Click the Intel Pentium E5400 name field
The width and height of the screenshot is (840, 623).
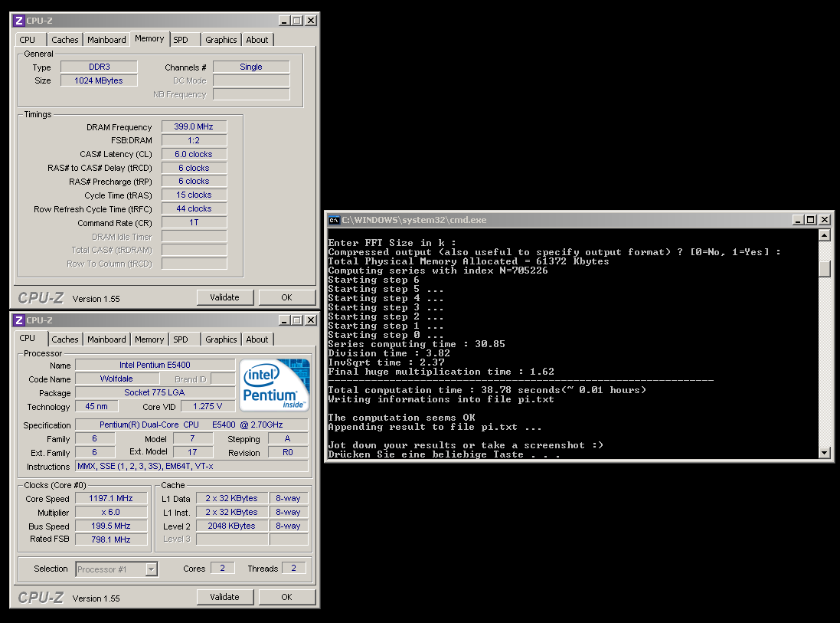(x=155, y=365)
